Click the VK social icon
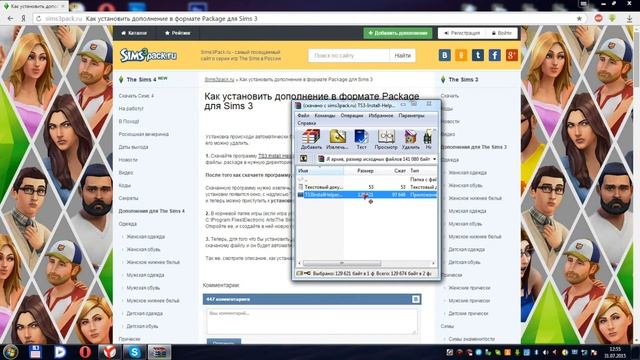Image resolution: width=640 pixels, height=360 pixels. (x=444, y=55)
